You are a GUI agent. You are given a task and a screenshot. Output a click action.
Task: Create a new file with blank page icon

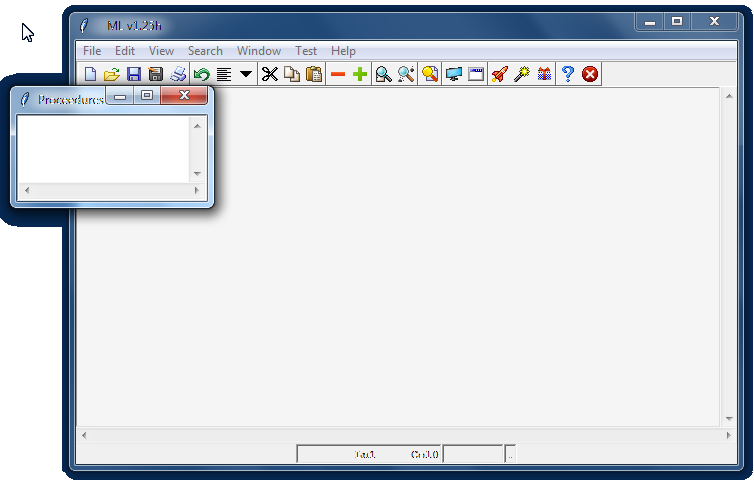[90, 74]
